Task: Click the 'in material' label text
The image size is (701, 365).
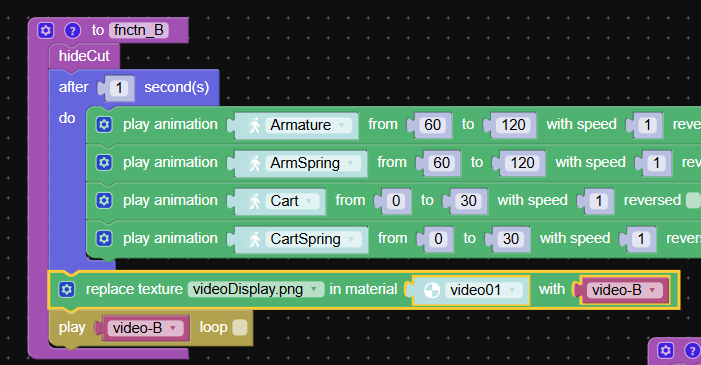Action: pos(363,289)
